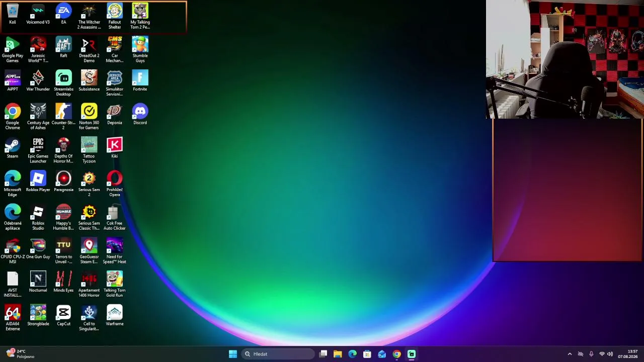This screenshot has width=644, height=362.
Task: Select the Counter-Strike 2 shortcut
Action: 63,117
